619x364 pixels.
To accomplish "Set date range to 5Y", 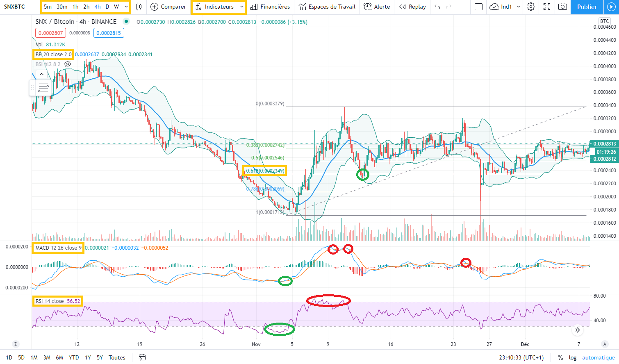I will coord(100,357).
